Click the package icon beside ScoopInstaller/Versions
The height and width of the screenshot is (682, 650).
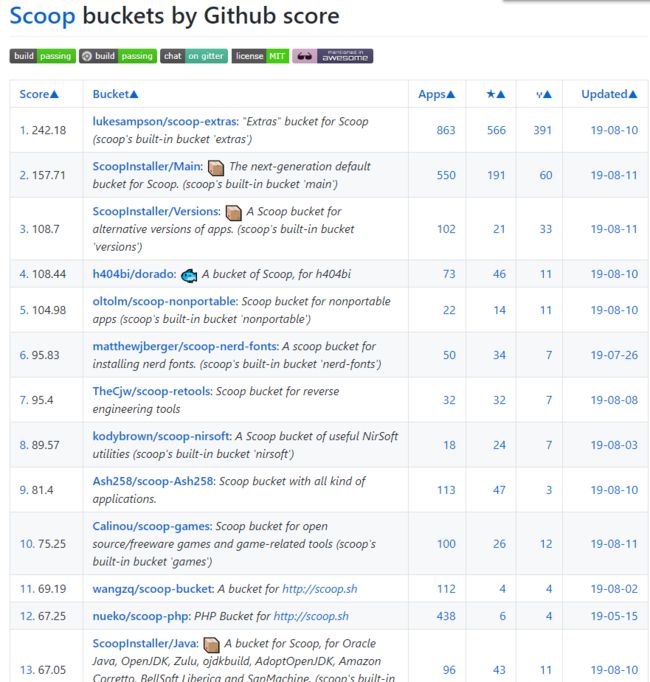[234, 212]
